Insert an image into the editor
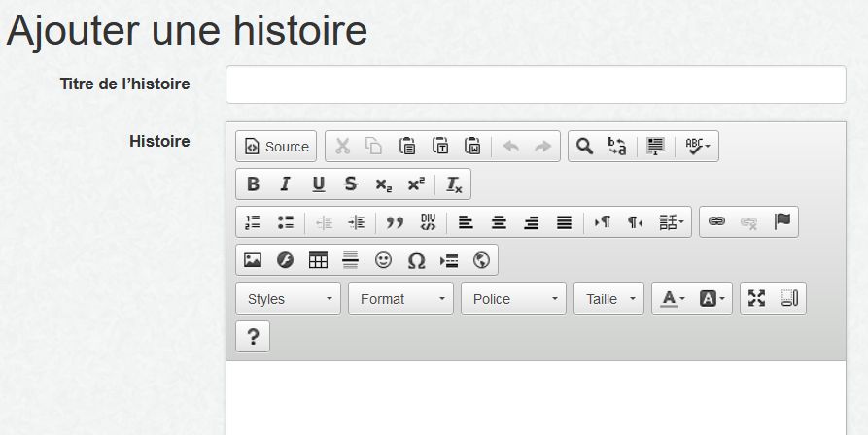This screenshot has height=435, width=868. (253, 260)
